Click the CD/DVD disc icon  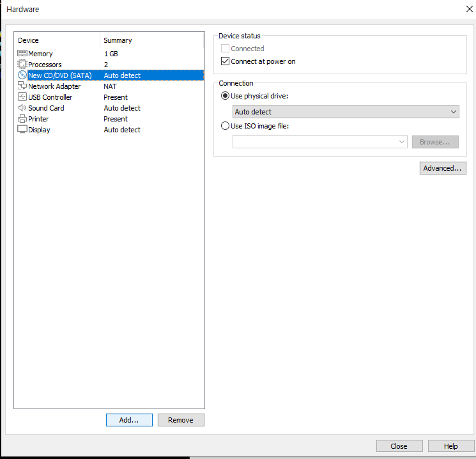(22, 75)
